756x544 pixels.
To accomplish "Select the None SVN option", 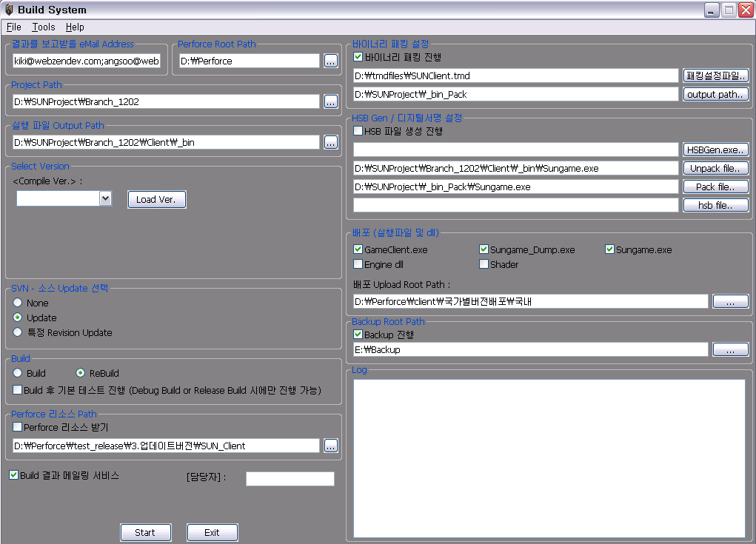I will click(x=18, y=303).
